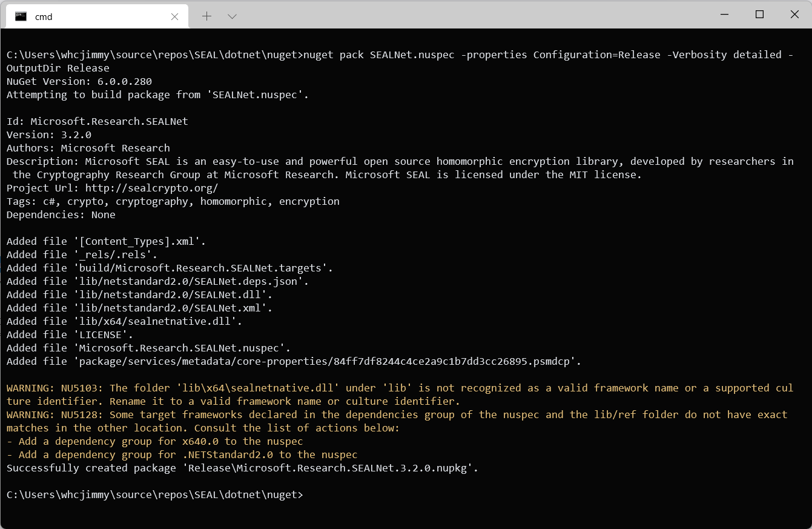Expand the new tab profile dropdown
The image size is (812, 529).
(x=232, y=16)
